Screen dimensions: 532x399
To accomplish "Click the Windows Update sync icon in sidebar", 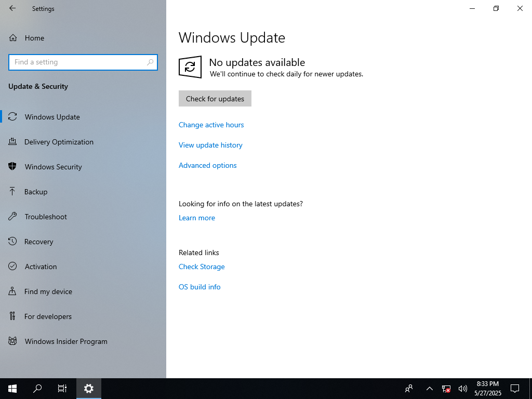I will click(12, 117).
